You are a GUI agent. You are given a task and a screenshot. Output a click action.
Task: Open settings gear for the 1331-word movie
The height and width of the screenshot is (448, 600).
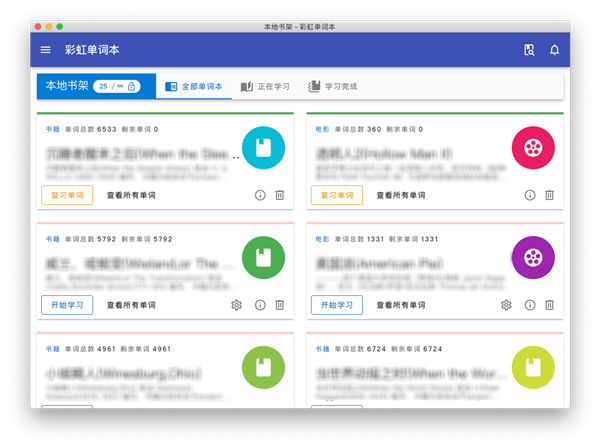506,305
